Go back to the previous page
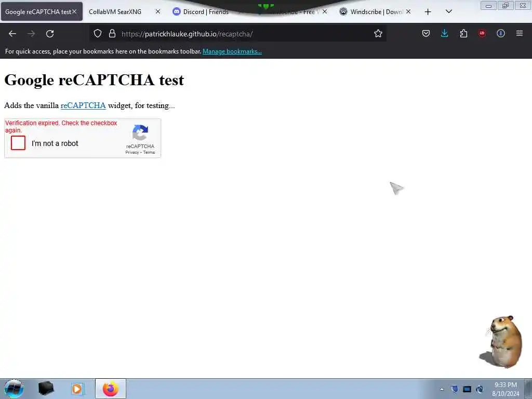 point(12,34)
